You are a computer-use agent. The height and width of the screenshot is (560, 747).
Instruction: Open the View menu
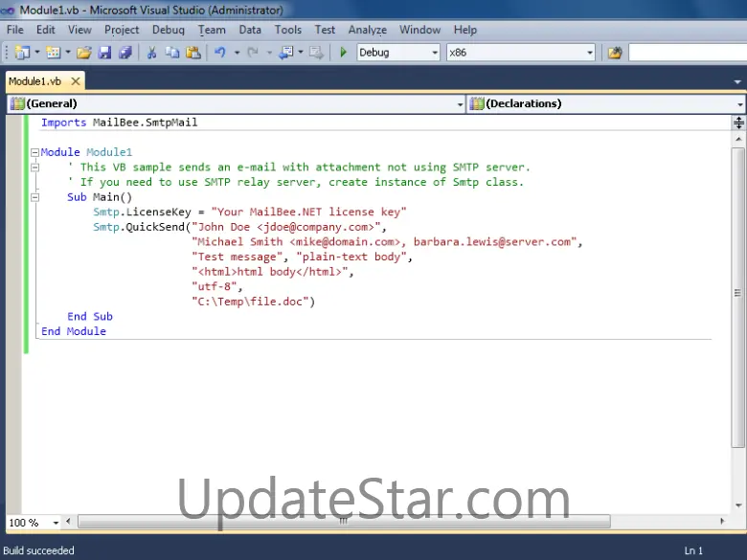(79, 30)
